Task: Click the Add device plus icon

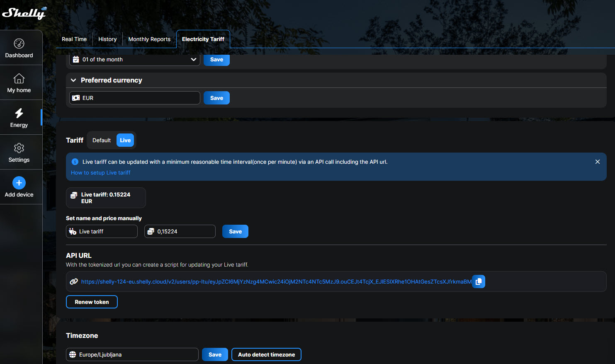Action: pos(19,183)
